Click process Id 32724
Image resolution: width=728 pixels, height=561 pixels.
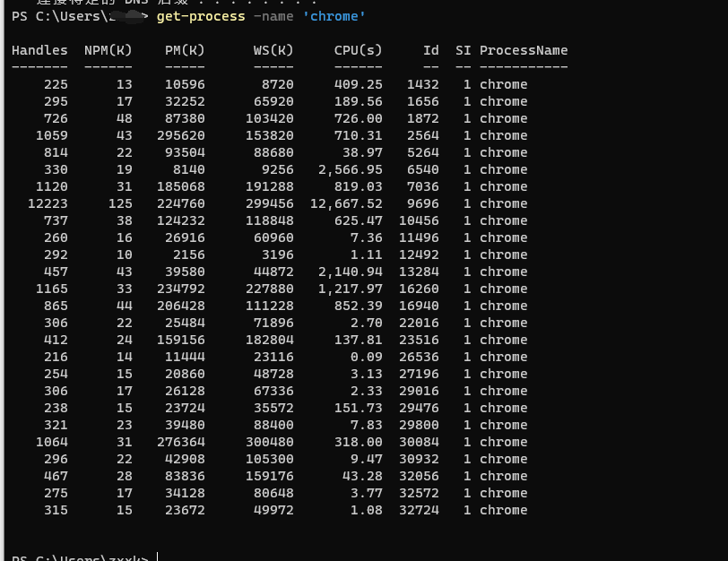point(419,510)
